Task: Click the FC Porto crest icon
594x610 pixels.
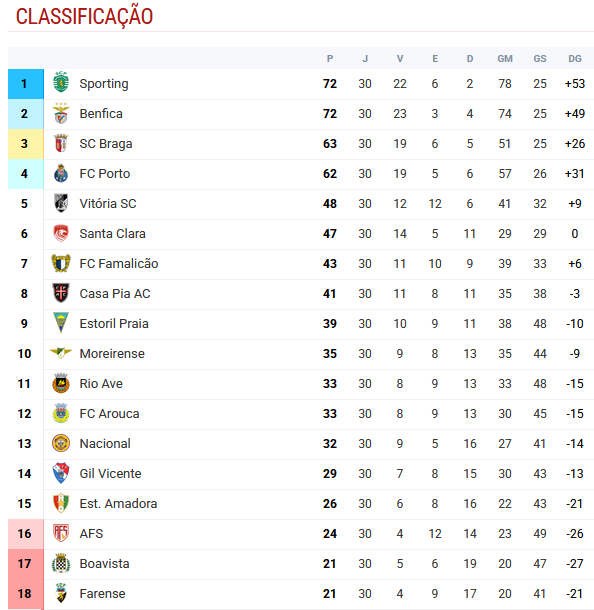Action: [x=61, y=174]
